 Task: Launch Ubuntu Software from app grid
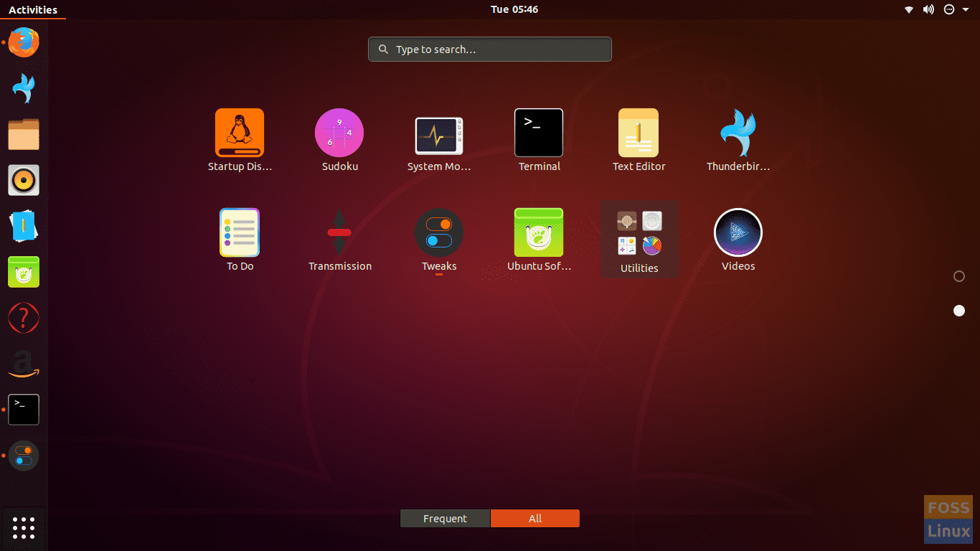[539, 240]
